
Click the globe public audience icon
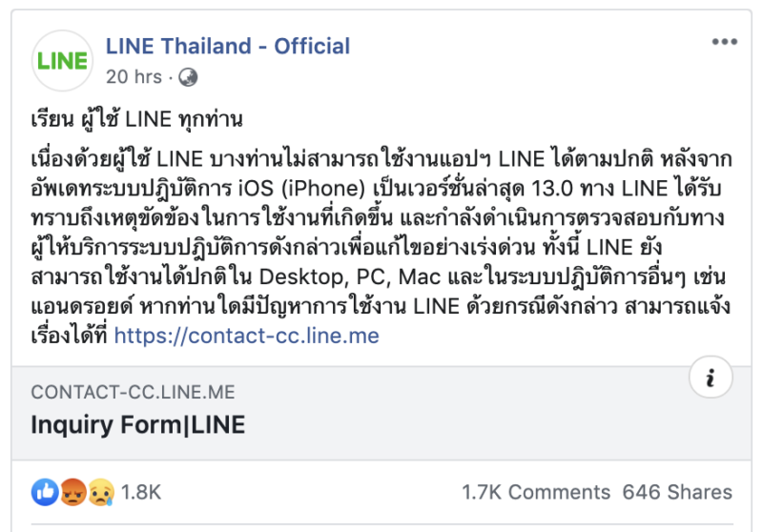click(188, 77)
